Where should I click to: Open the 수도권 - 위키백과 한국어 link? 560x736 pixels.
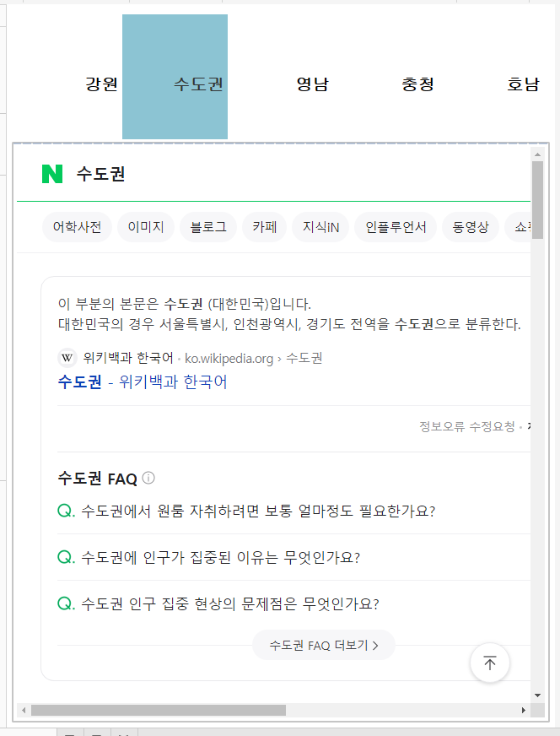[143, 382]
